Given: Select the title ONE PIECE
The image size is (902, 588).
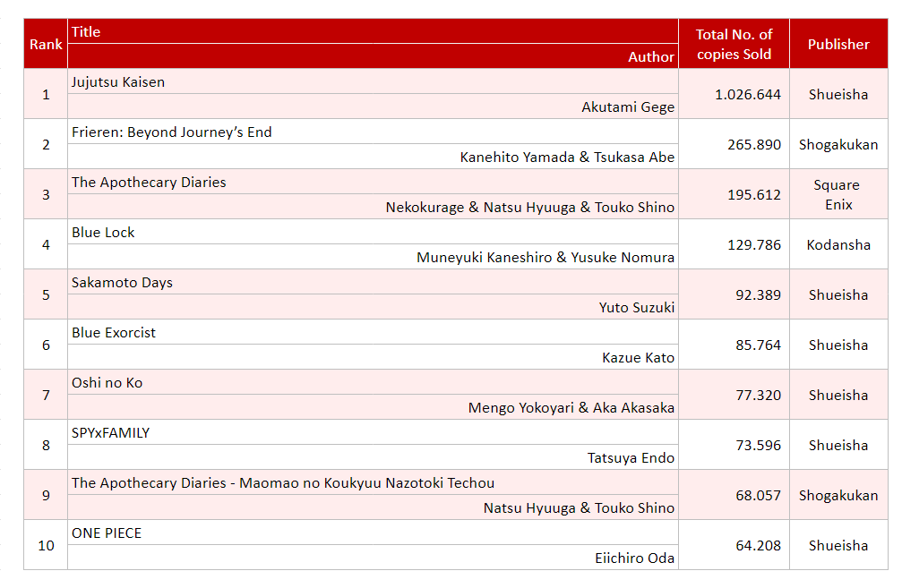Looking at the screenshot, I should coord(107,533).
